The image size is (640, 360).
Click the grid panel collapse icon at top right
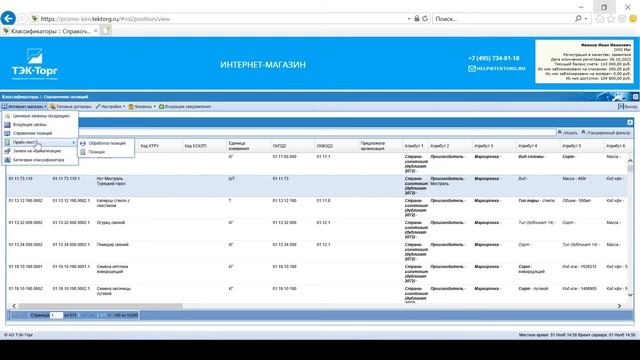click(x=630, y=122)
